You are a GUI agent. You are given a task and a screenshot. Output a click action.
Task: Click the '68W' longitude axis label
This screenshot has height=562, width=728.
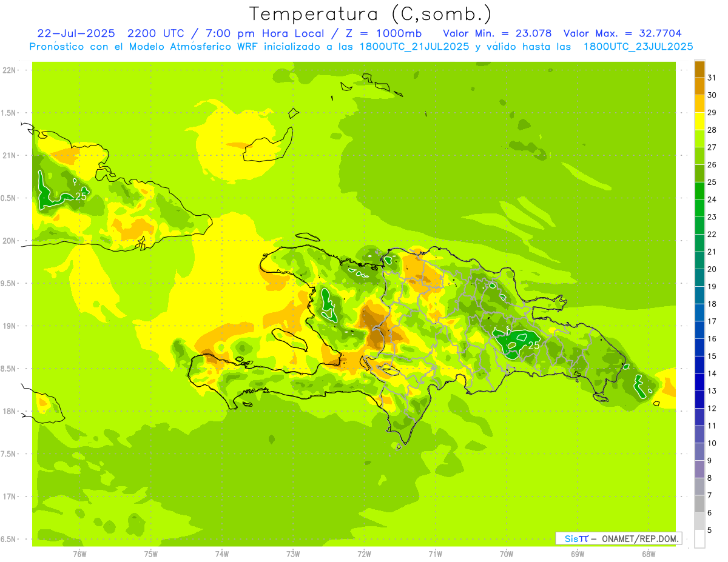[x=648, y=554]
